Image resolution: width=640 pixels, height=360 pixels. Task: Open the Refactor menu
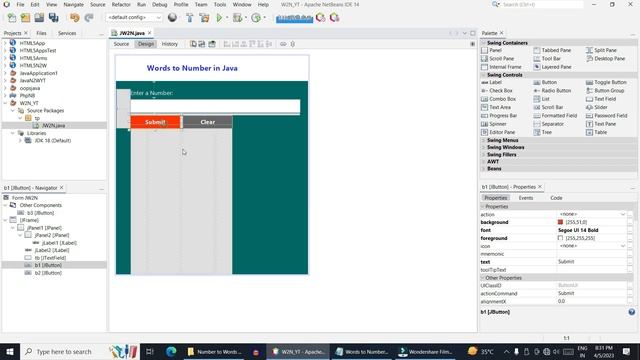121,4
